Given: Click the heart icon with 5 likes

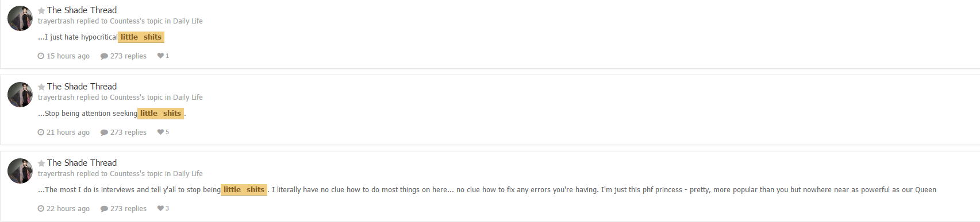Looking at the screenshot, I should click(160, 132).
